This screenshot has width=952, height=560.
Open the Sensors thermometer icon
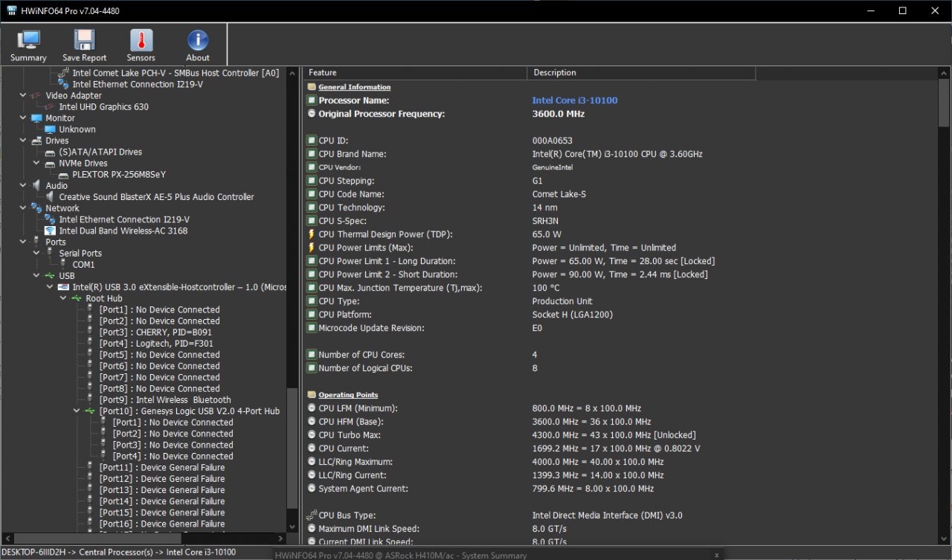141,40
